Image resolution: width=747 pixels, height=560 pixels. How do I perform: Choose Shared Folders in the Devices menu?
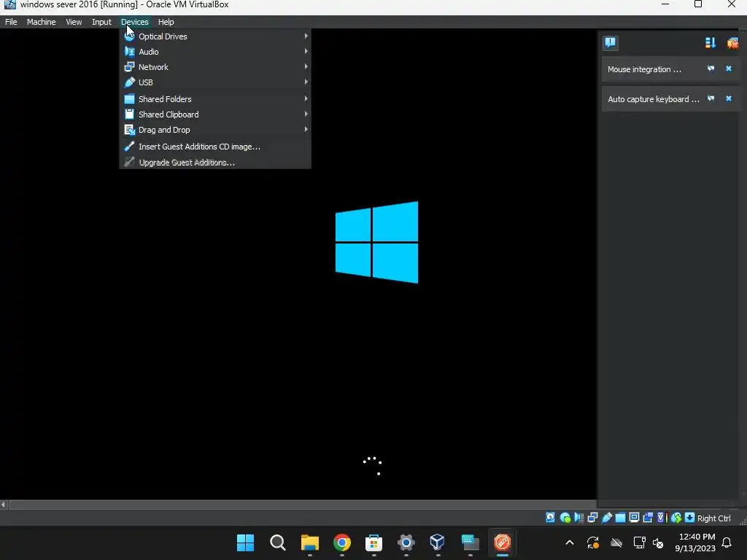(215, 99)
